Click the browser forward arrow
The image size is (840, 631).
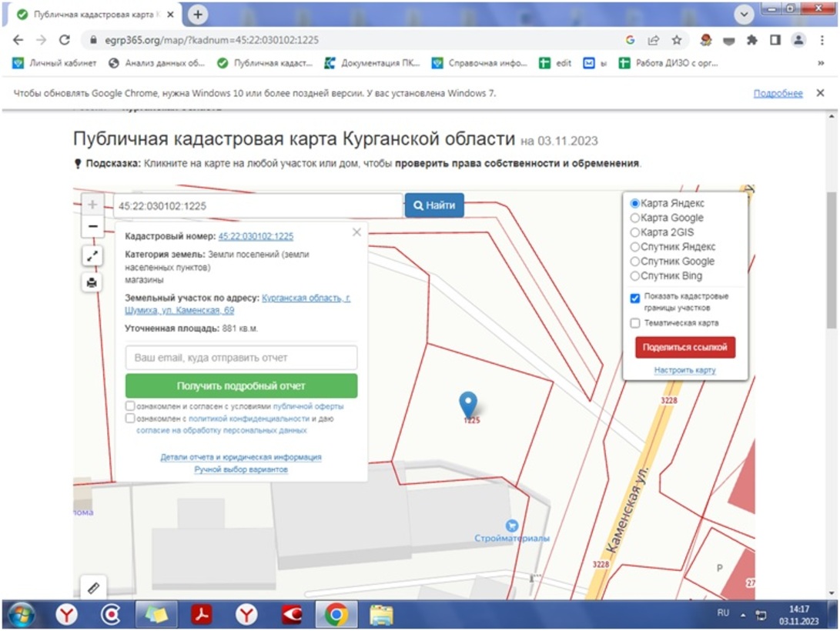click(42, 40)
